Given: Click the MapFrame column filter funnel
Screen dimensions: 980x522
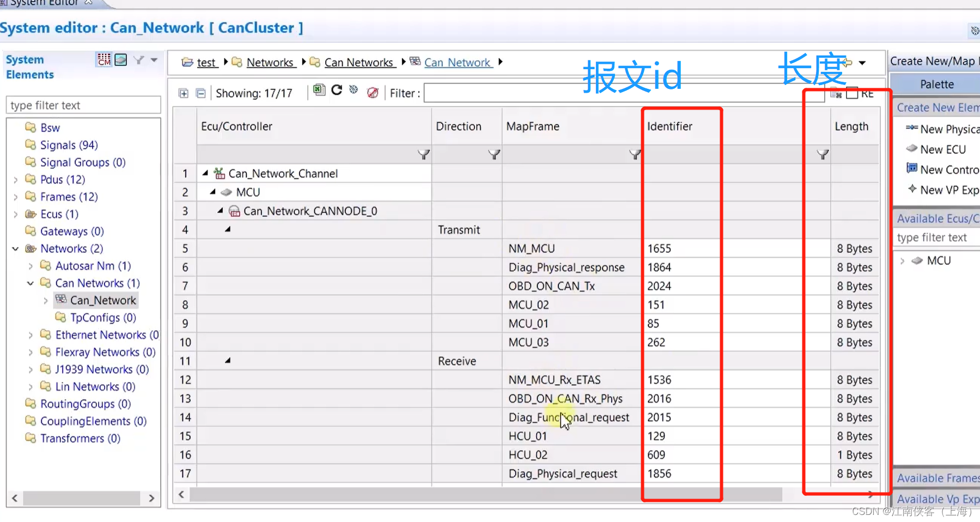Looking at the screenshot, I should tap(635, 155).
